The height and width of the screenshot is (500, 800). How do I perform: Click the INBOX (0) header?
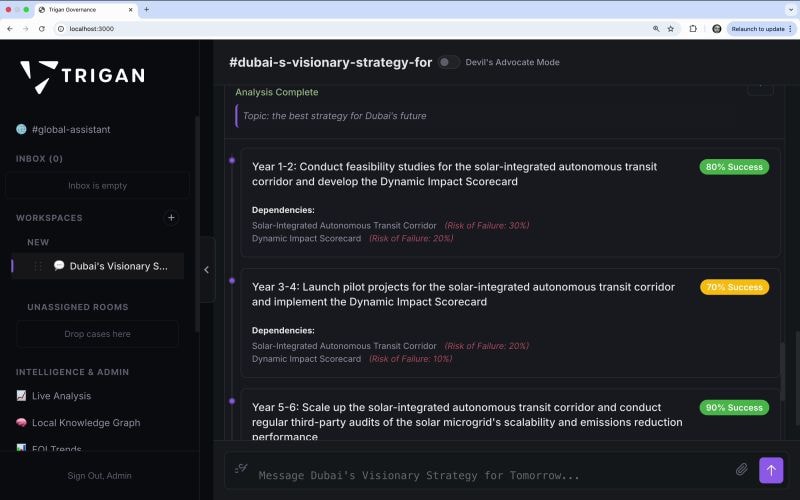coord(39,159)
